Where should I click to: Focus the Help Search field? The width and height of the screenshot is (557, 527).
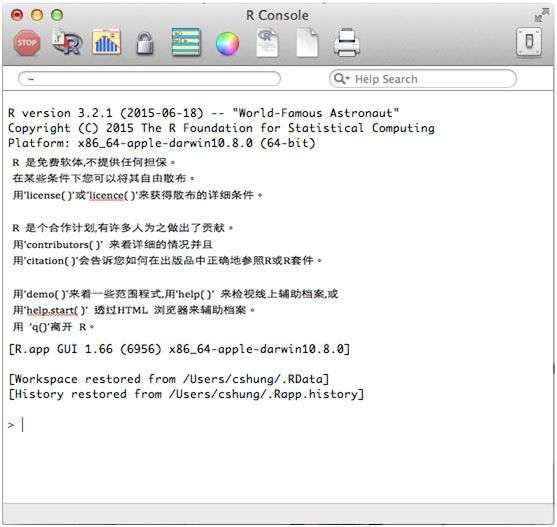point(423,78)
